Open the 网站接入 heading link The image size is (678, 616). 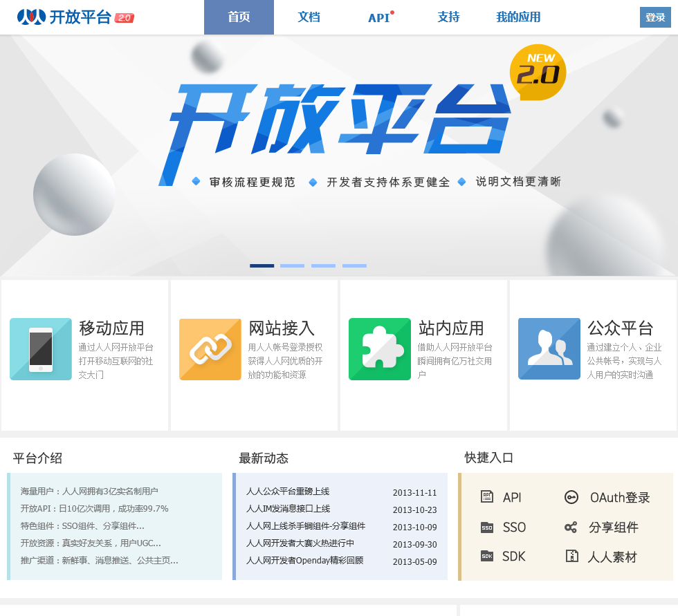[281, 328]
